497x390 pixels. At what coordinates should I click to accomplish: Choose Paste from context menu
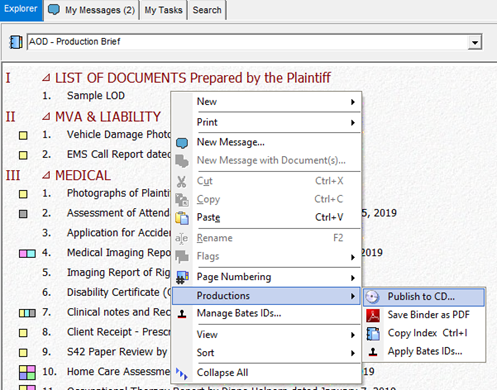pyautogui.click(x=266, y=218)
